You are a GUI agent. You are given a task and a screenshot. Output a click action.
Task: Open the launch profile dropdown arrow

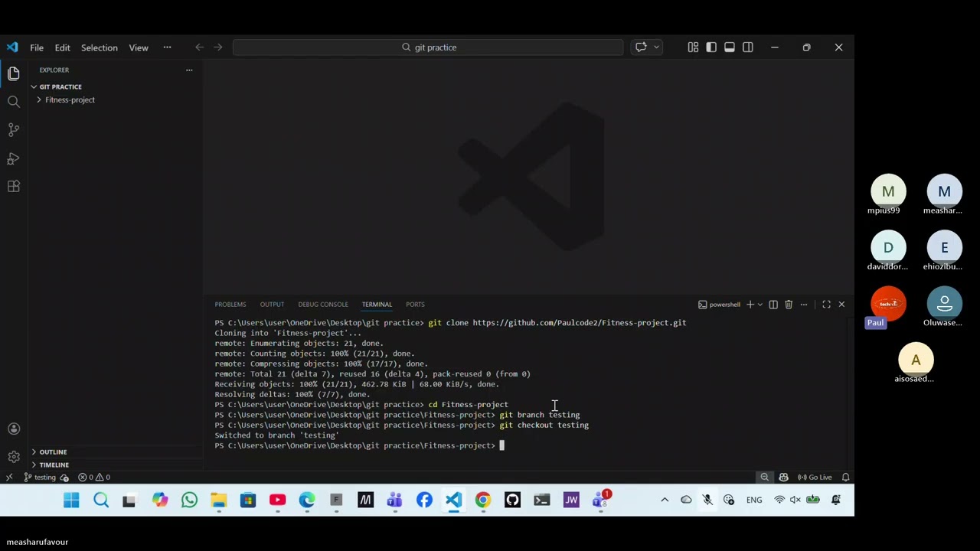[760, 305]
